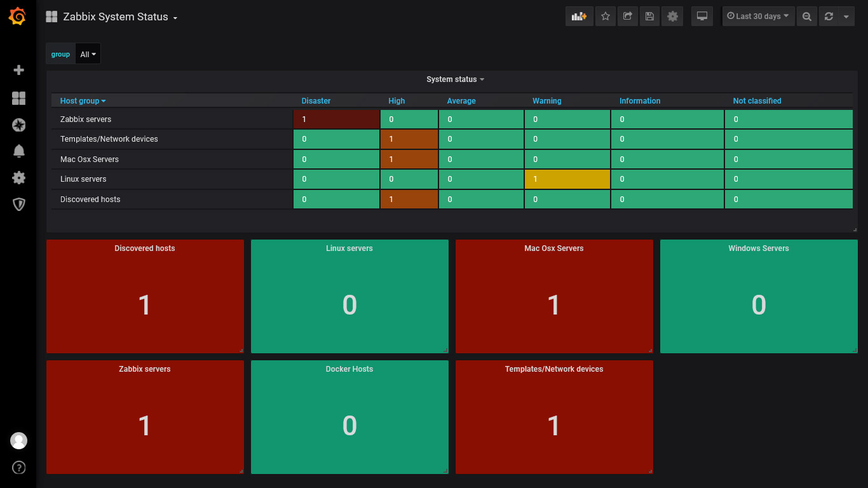Open the Grafana home logo
Image resolution: width=868 pixels, height=488 pixels.
pyautogui.click(x=18, y=17)
